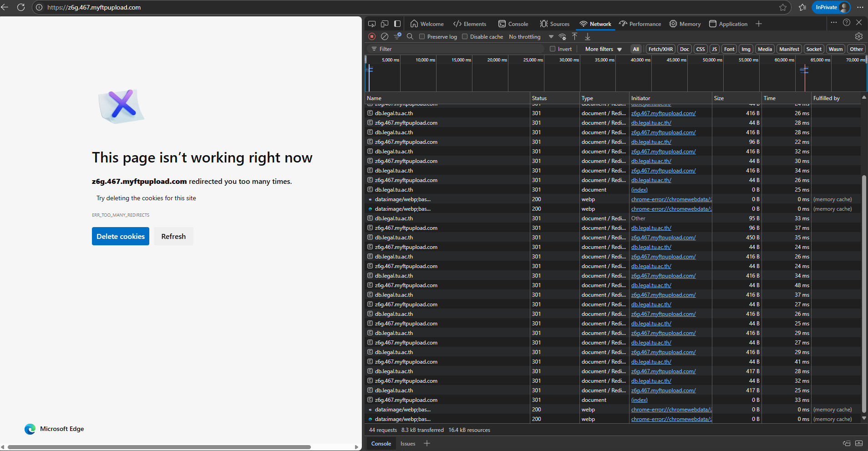Filter requests by Doc type

(685, 49)
